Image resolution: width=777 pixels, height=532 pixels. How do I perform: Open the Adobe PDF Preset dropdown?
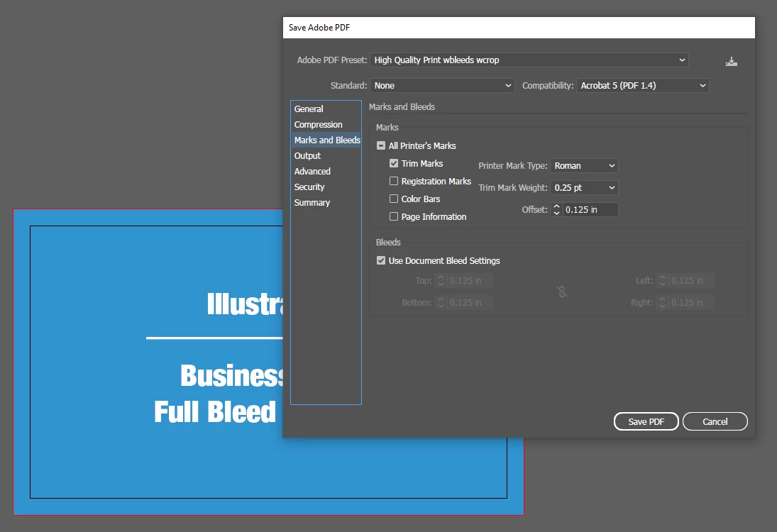tap(529, 60)
